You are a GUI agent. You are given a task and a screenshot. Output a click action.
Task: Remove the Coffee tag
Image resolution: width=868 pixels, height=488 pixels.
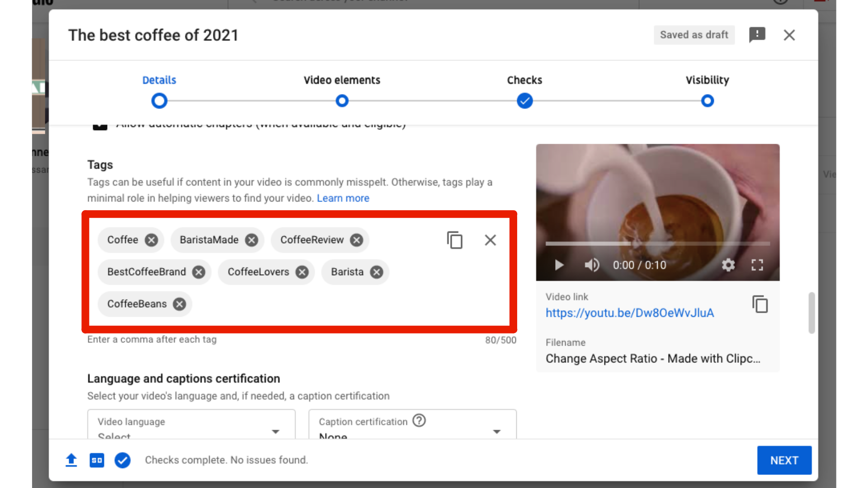click(151, 240)
